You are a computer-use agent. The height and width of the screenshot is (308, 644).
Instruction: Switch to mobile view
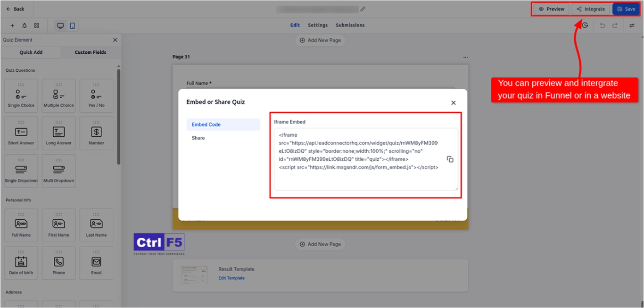point(73,25)
